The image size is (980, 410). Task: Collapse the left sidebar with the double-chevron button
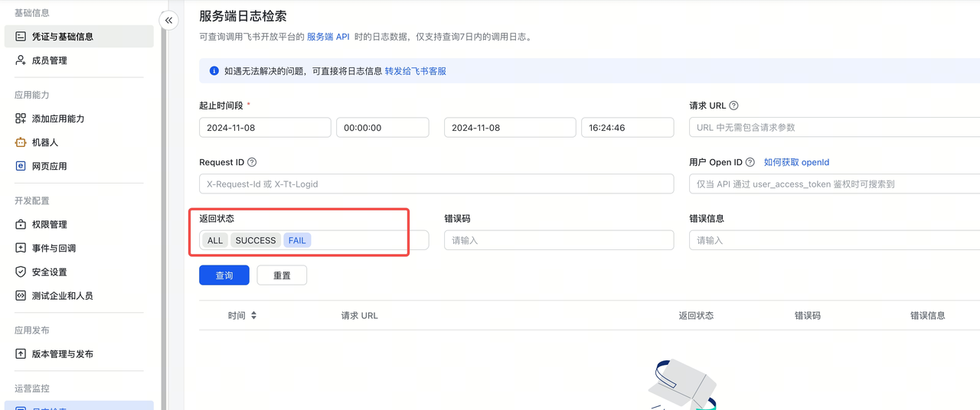pyautogui.click(x=168, y=20)
